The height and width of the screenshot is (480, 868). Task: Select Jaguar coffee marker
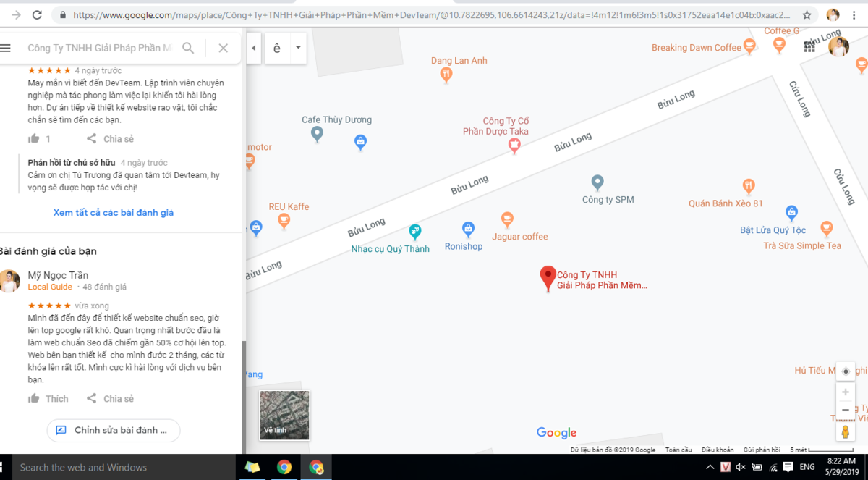507,219
